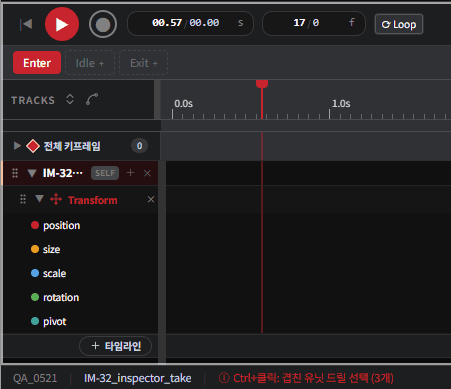Expand the 전체 키프레임 row
Image resolution: width=451 pixels, height=389 pixels.
17,146
